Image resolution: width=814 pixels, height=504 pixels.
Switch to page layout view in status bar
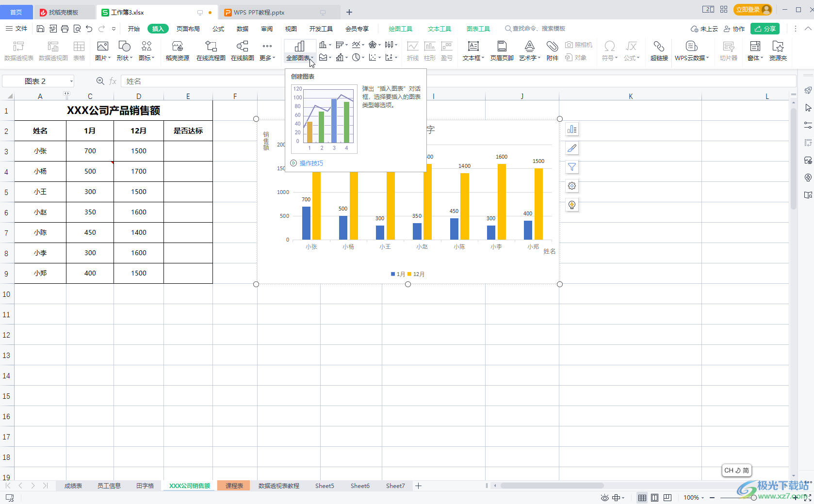click(655, 498)
